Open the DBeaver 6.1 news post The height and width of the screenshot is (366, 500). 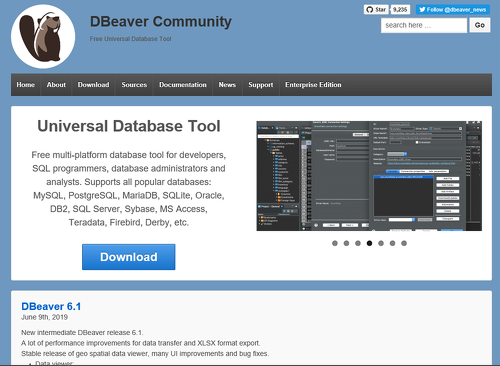pyautogui.click(x=51, y=306)
